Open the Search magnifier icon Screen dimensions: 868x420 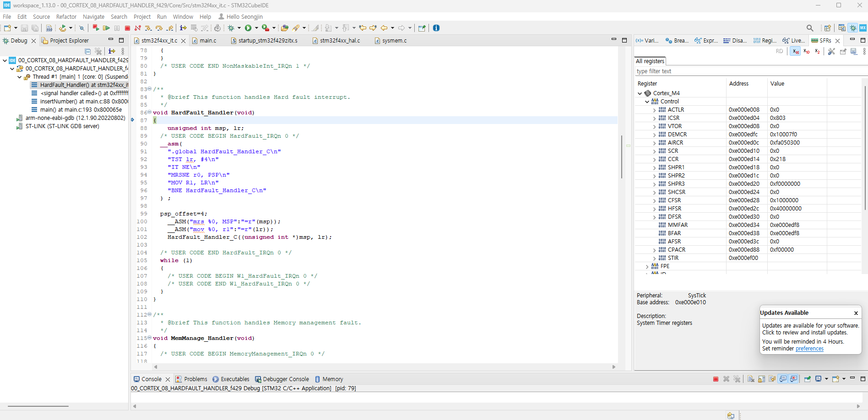[810, 28]
